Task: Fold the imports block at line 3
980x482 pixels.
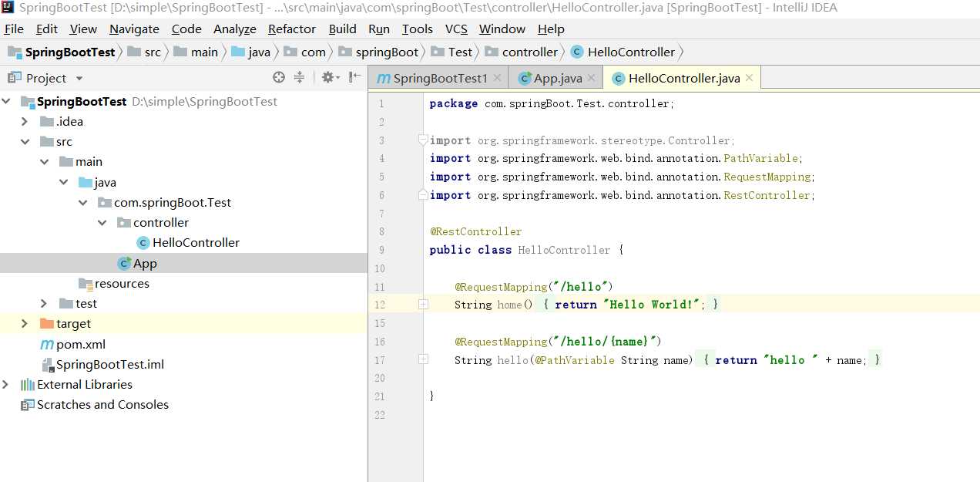Action: tap(423, 140)
